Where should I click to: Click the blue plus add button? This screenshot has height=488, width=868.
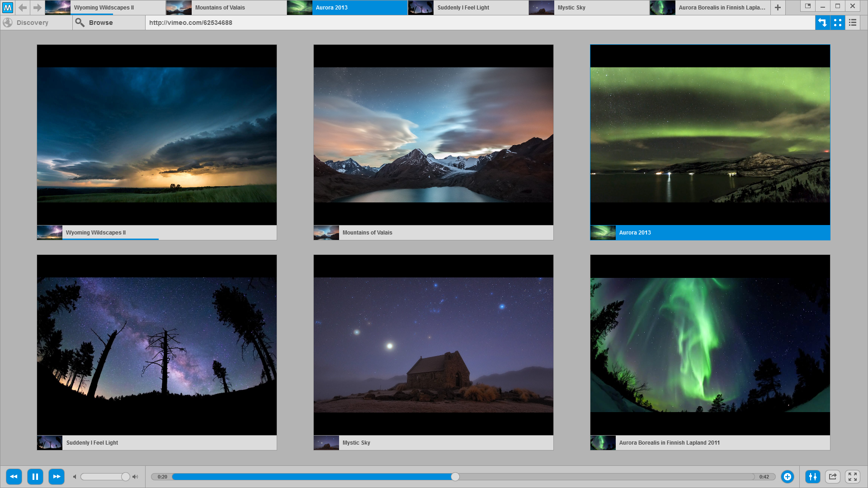coord(788,477)
